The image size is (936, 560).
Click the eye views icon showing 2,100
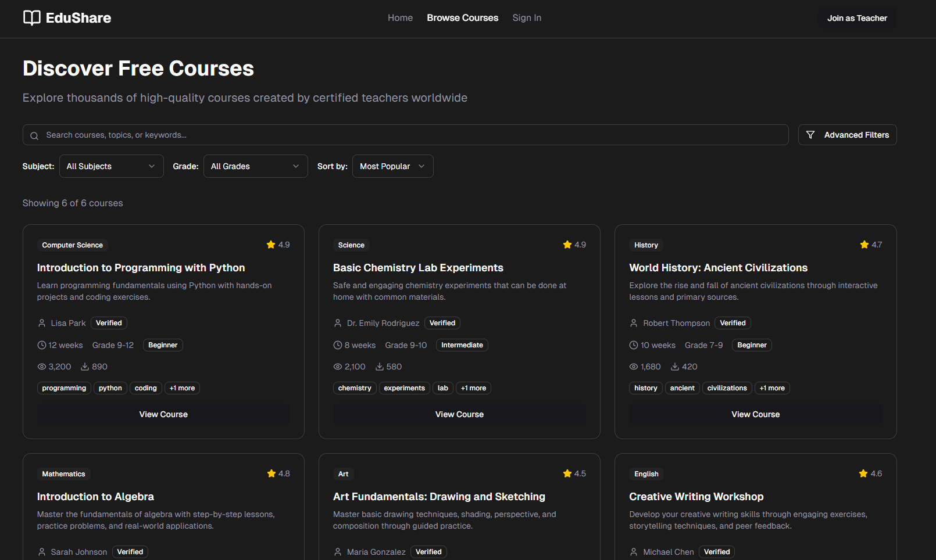338,367
